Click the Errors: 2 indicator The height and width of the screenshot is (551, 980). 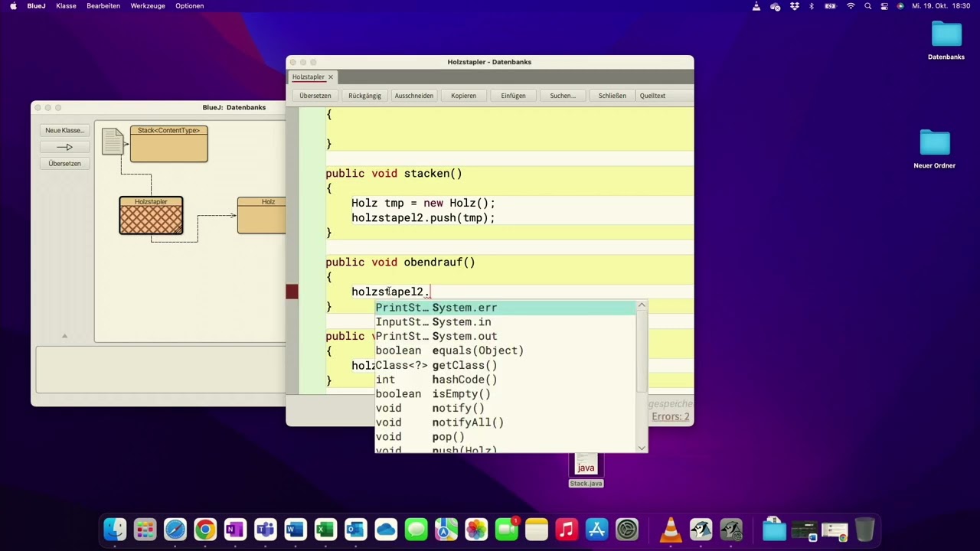tap(671, 417)
